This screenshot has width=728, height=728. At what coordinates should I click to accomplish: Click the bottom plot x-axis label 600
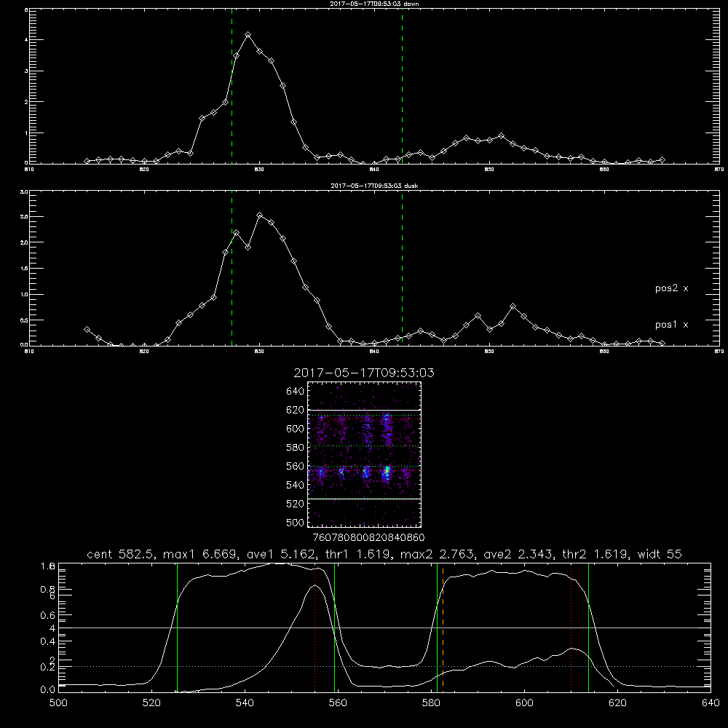pos(524,703)
